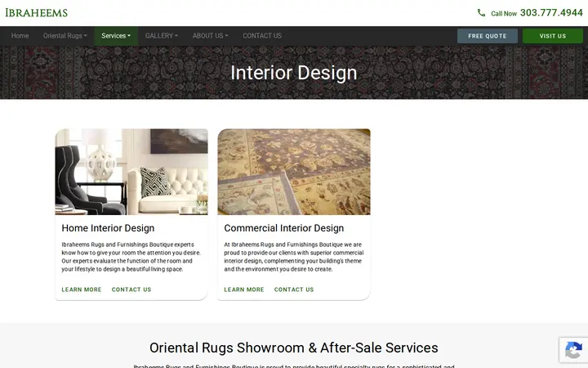
Task: Open the Services dropdown menu
Action: pyautogui.click(x=116, y=36)
